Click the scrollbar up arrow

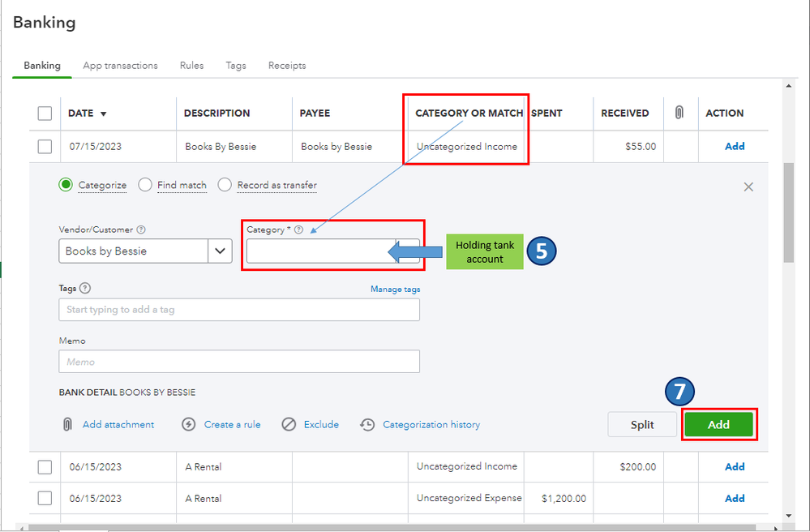click(x=788, y=86)
